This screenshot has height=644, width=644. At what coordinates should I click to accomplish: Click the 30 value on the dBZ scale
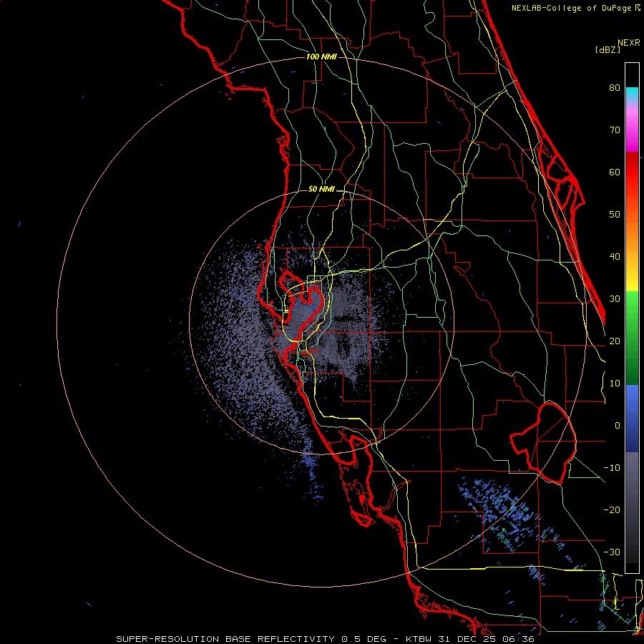coord(615,298)
